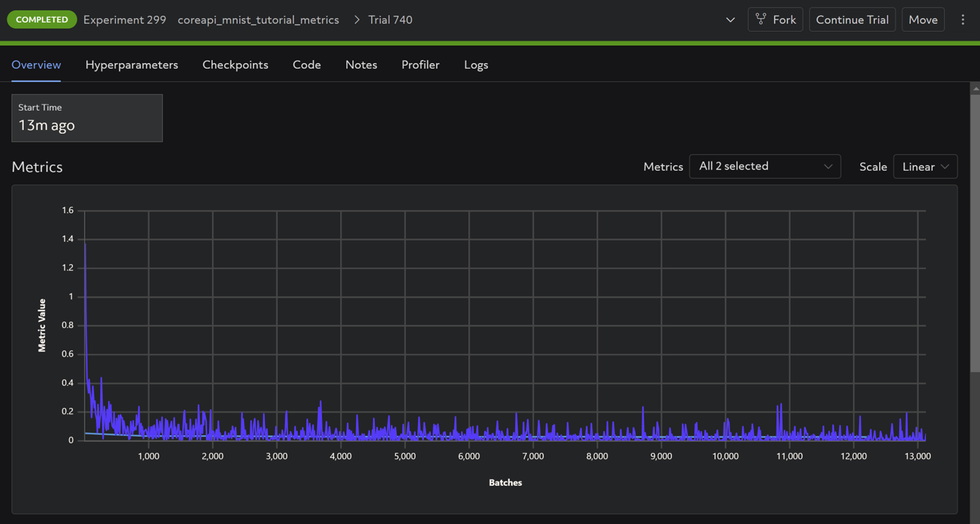Click the scrollbar up arrow
The width and height of the screenshot is (980, 524).
coord(975,89)
